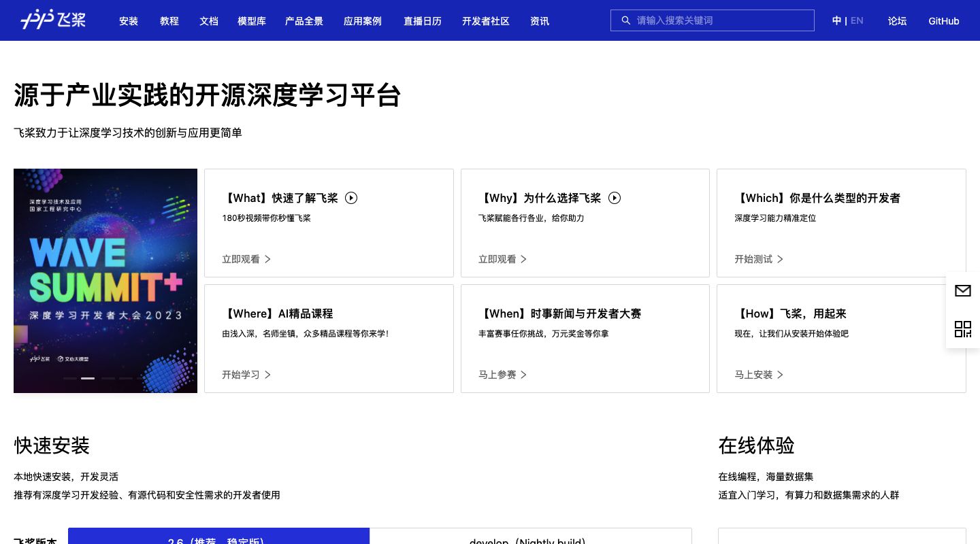Open the 直播日历 menu item
Image resolution: width=980 pixels, height=544 pixels.
[423, 21]
